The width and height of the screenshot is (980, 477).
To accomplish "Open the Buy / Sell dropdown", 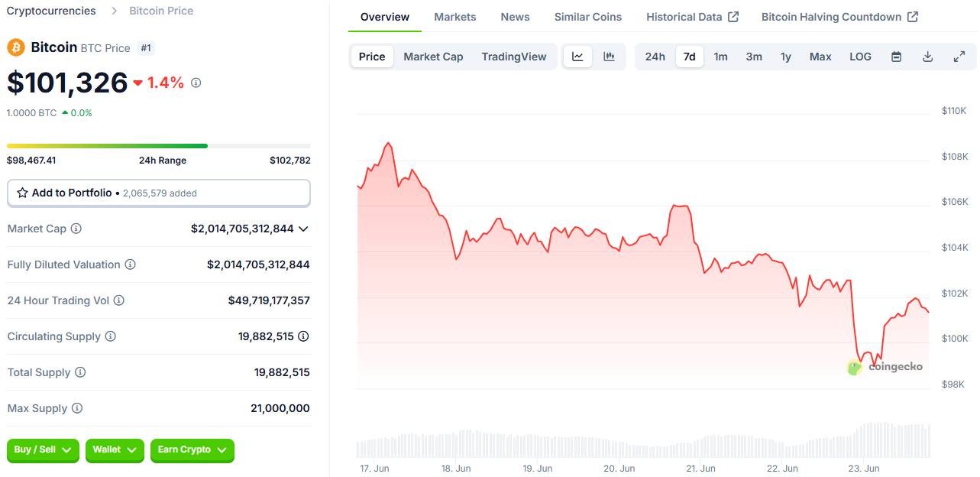I will coord(44,450).
